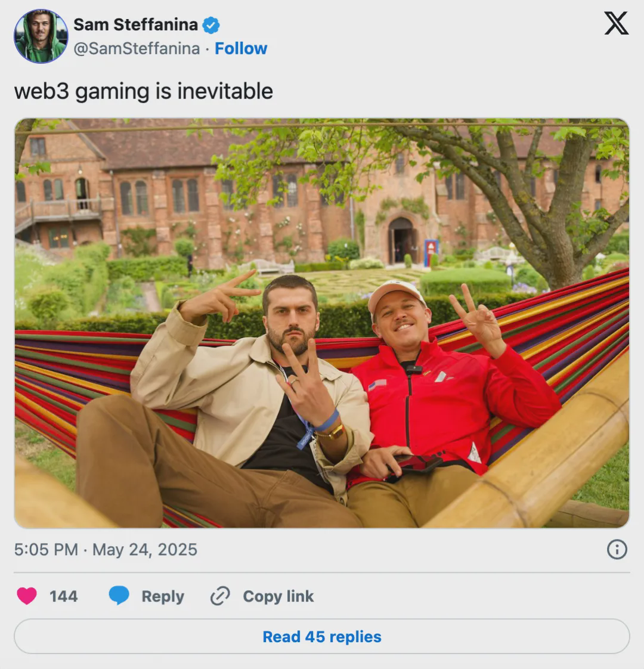Click the blue verified badge
This screenshot has height=669, width=644.
tap(211, 25)
